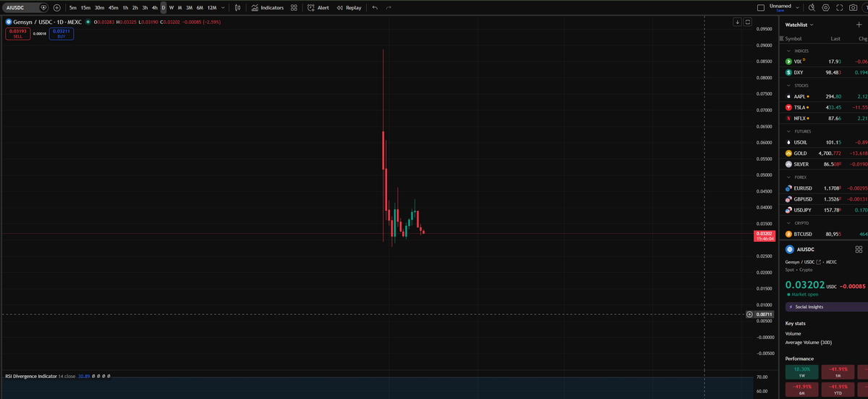
Task: Switch chart to 4h interval
Action: point(154,7)
